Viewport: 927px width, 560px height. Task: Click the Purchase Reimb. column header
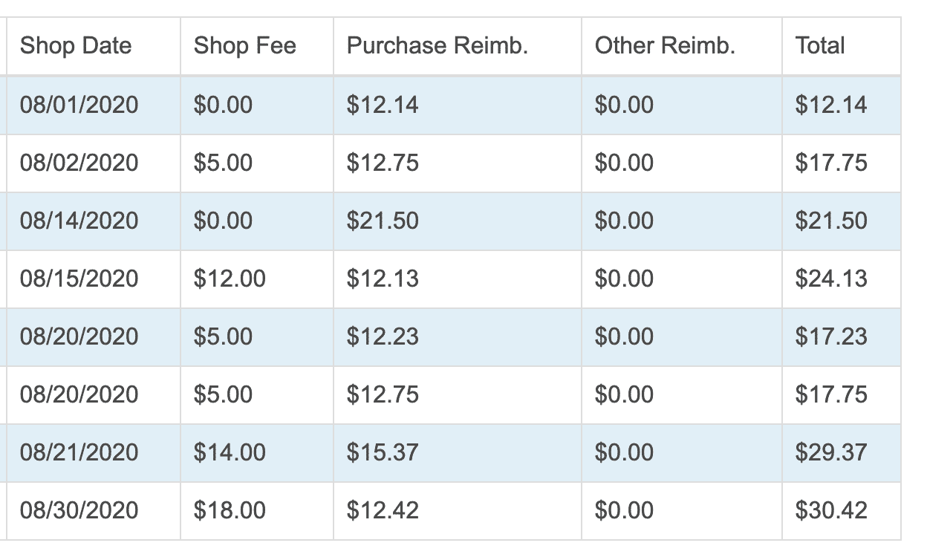(x=458, y=46)
